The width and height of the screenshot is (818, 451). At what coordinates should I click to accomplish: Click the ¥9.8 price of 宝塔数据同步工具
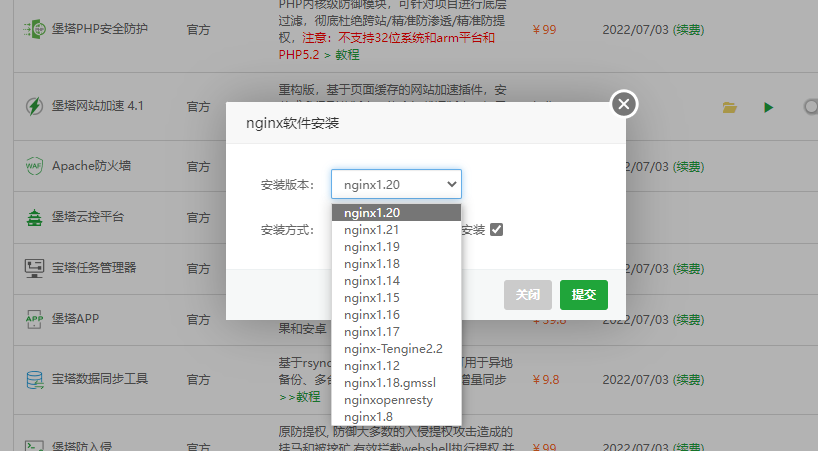pos(546,380)
